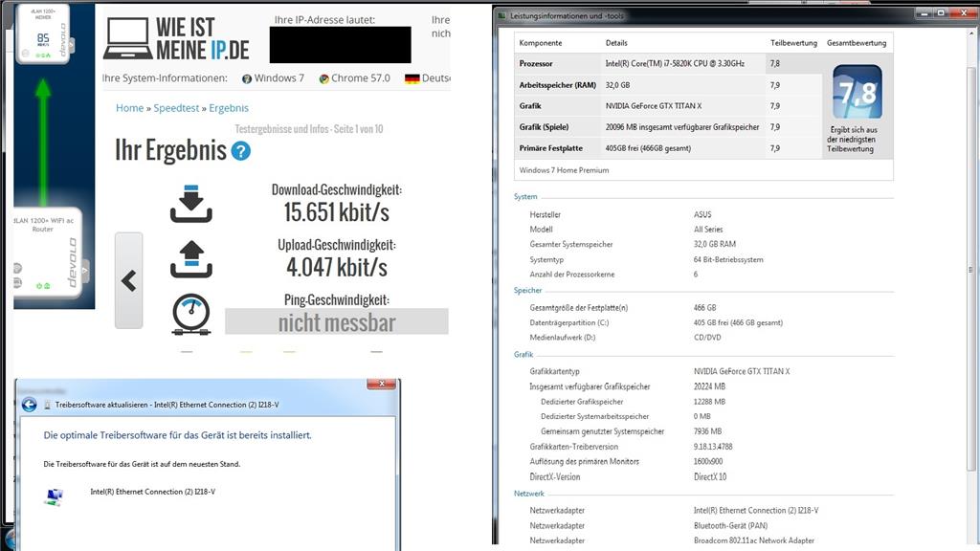Click the German flag icon
This screenshot has width=980, height=551.
(412, 78)
